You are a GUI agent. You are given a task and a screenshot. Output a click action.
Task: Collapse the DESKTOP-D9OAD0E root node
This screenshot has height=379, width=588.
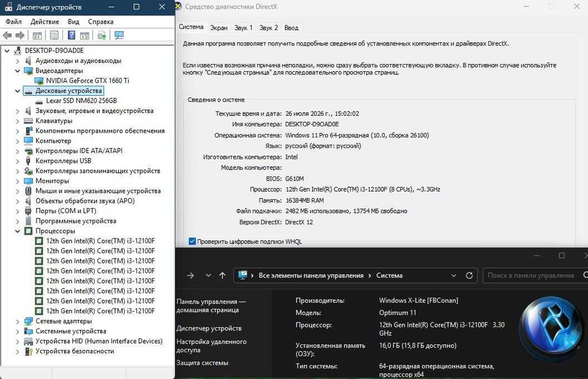click(x=6, y=51)
